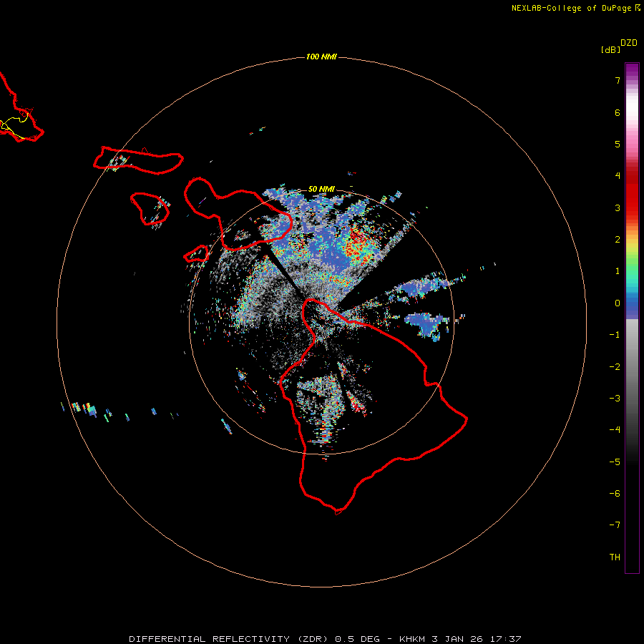Click the -5 value on the color scale

(615, 462)
